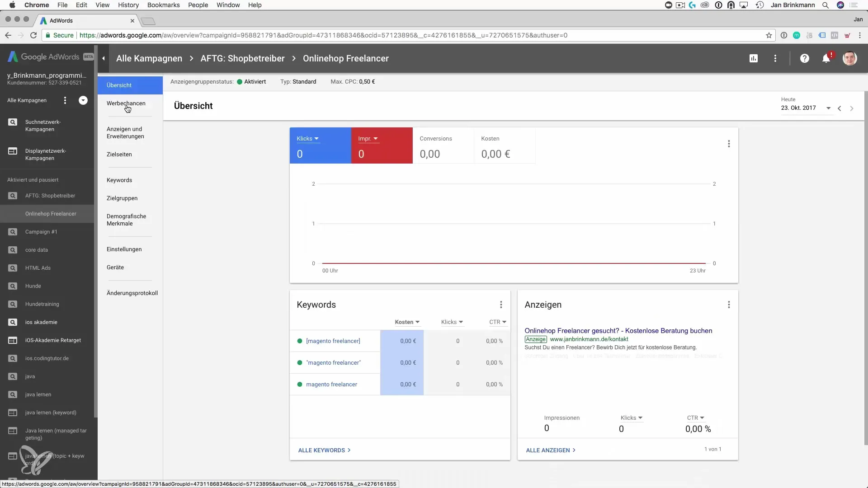This screenshot has height=488, width=868.
Task: Open the Keywords page menu item
Action: point(119,180)
